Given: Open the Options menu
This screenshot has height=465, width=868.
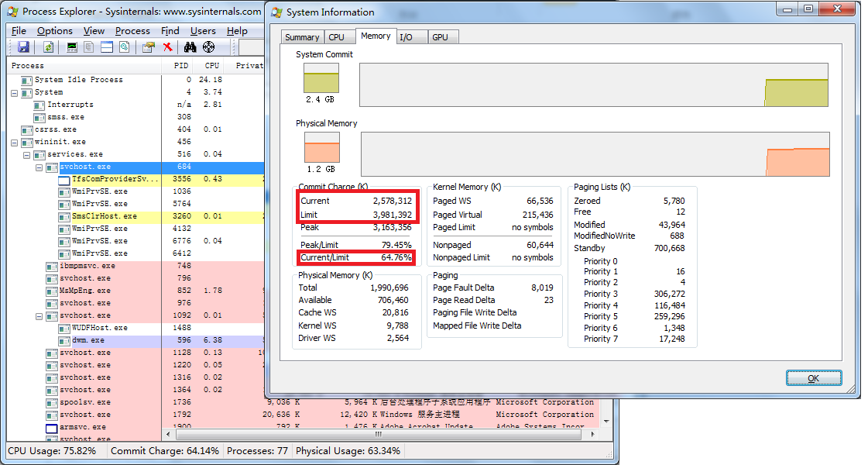Looking at the screenshot, I should pos(55,31).
